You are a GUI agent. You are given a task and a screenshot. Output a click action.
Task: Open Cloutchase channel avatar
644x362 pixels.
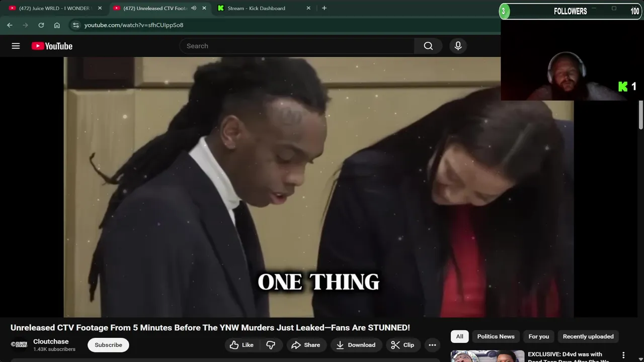pyautogui.click(x=19, y=344)
